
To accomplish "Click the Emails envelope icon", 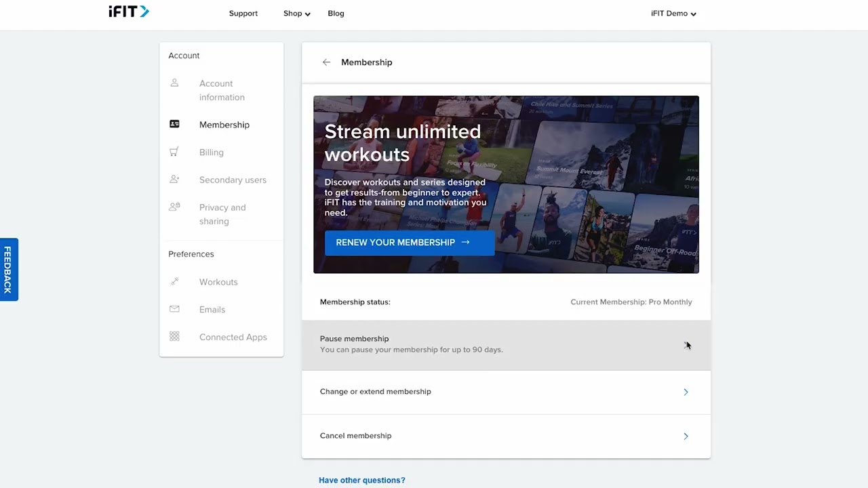I will (174, 309).
